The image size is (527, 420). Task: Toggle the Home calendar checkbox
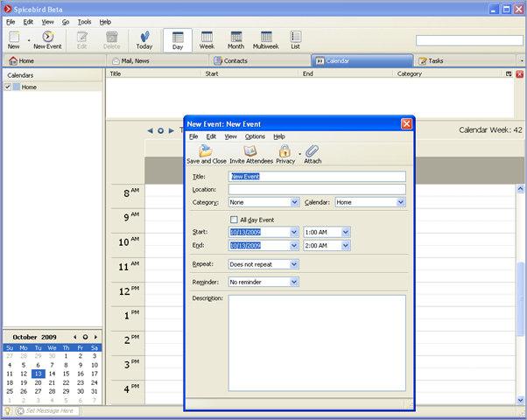coord(8,87)
